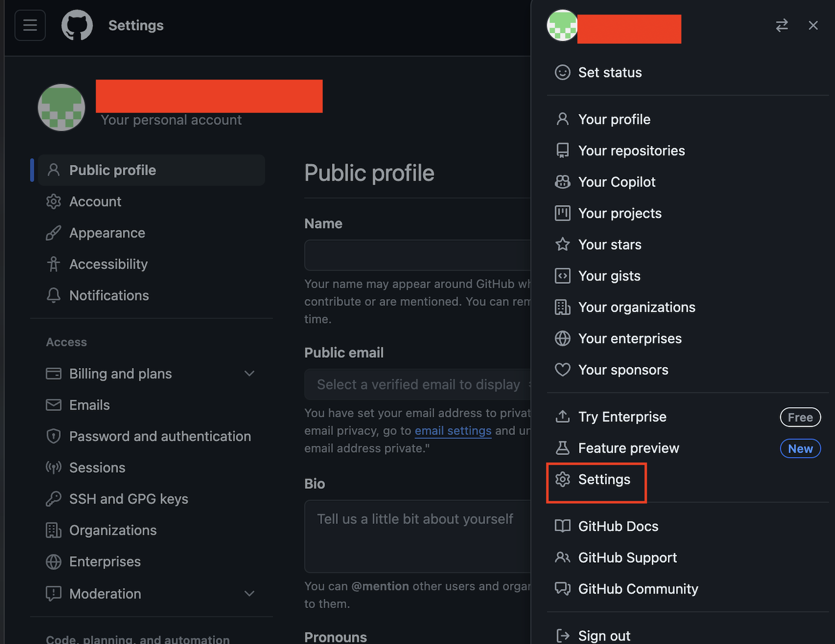Viewport: 835px width, 644px height.
Task: Go to Account settings in sidebar
Action: pos(151,201)
